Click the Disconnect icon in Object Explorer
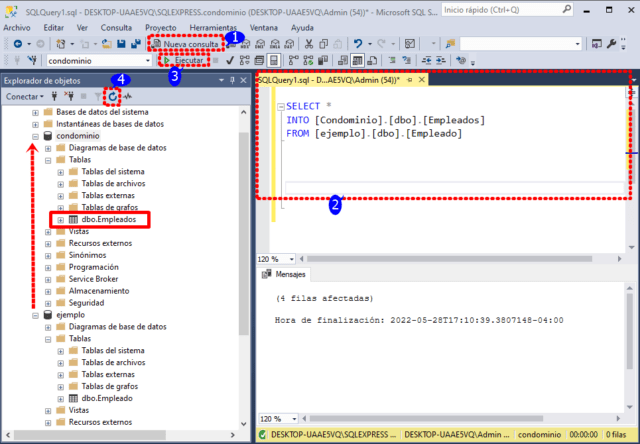The height and width of the screenshot is (444, 640). pos(69,96)
